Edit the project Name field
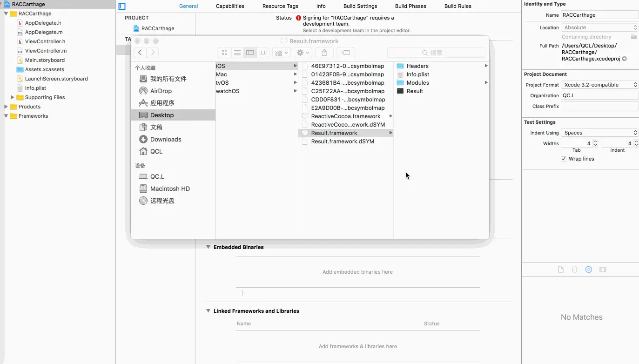The image size is (639, 364). pyautogui.click(x=600, y=15)
